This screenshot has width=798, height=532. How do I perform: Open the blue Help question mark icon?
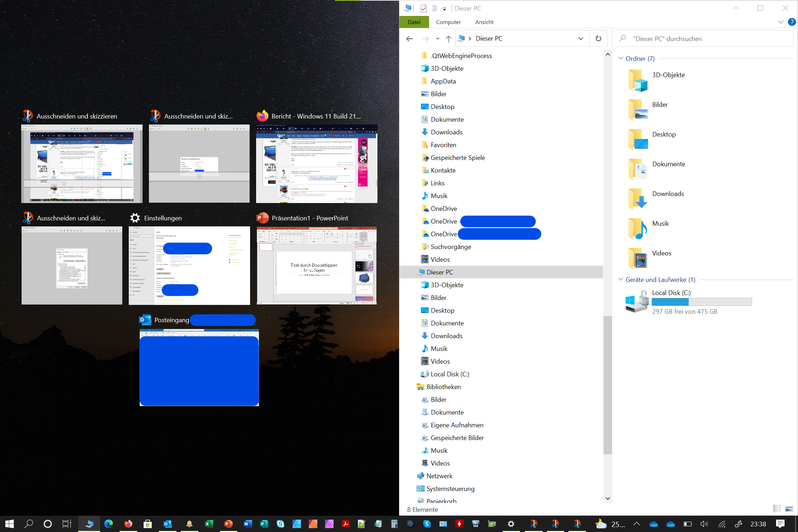point(792,22)
